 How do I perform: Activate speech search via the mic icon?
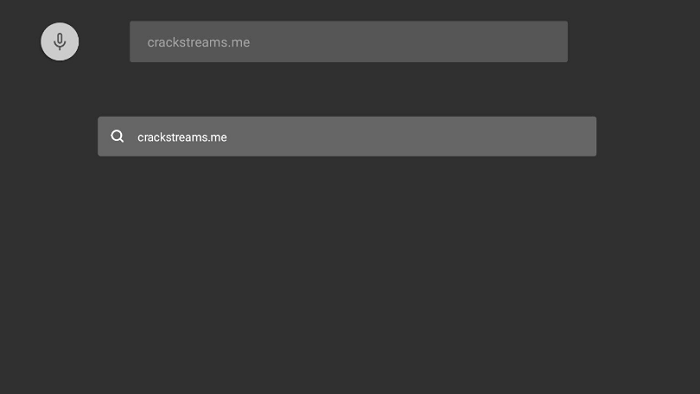coord(60,41)
